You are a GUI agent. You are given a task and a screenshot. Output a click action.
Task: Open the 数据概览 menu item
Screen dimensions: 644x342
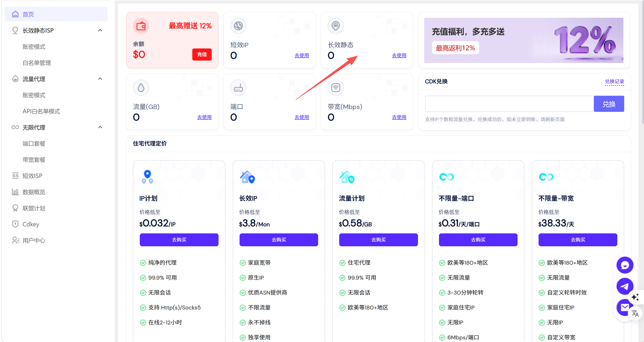pos(34,192)
